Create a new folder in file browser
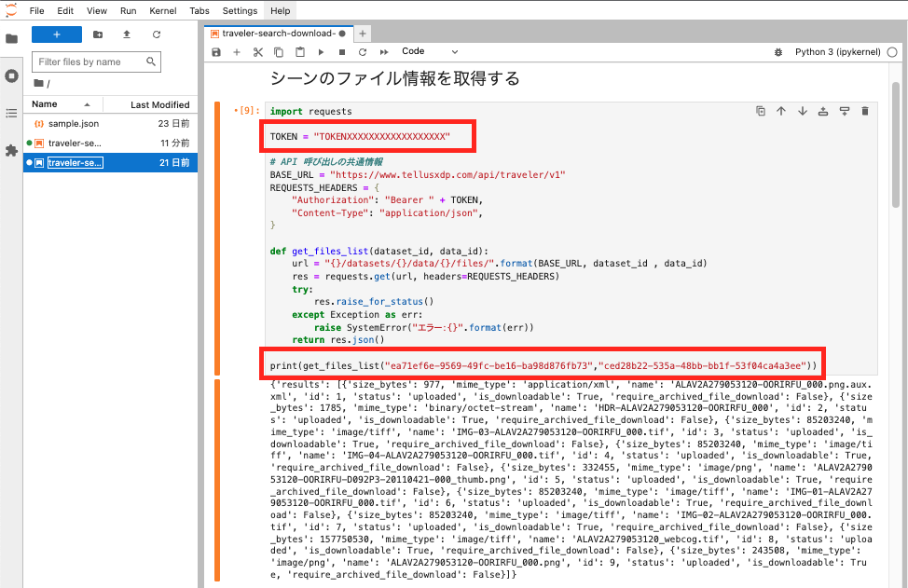This screenshot has height=588, width=908. point(98,34)
